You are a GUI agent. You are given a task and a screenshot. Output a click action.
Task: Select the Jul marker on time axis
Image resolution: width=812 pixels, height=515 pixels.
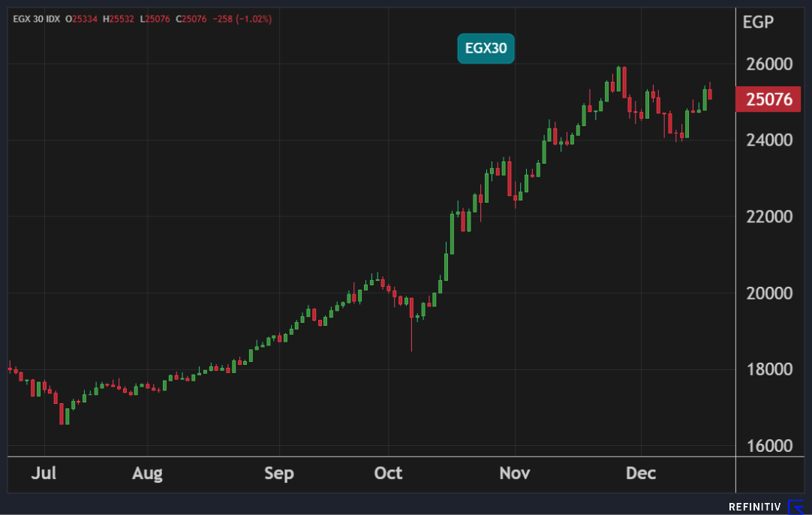[x=44, y=474]
